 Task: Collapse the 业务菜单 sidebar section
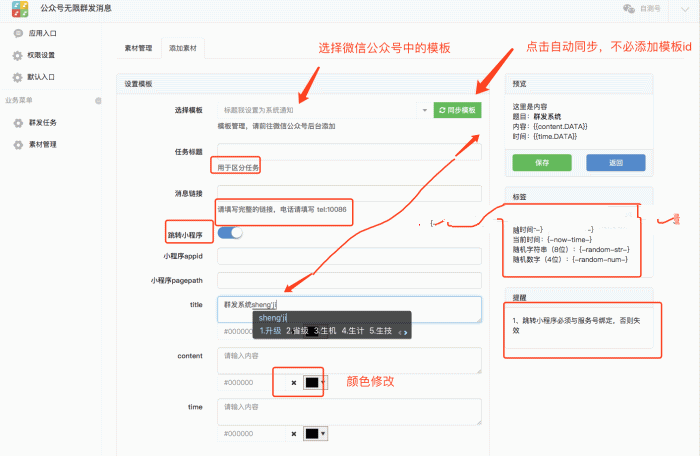tap(97, 101)
